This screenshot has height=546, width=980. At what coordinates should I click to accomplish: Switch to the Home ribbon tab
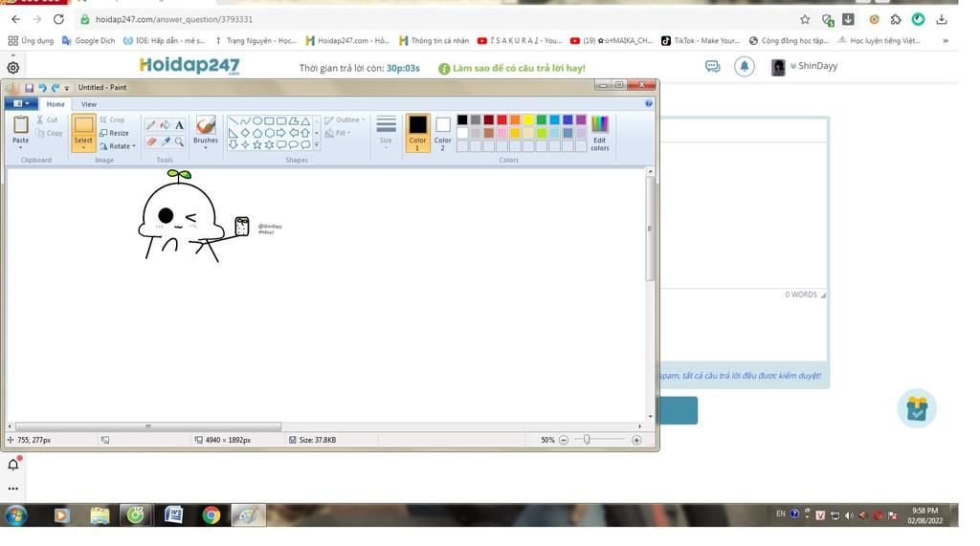tap(55, 104)
